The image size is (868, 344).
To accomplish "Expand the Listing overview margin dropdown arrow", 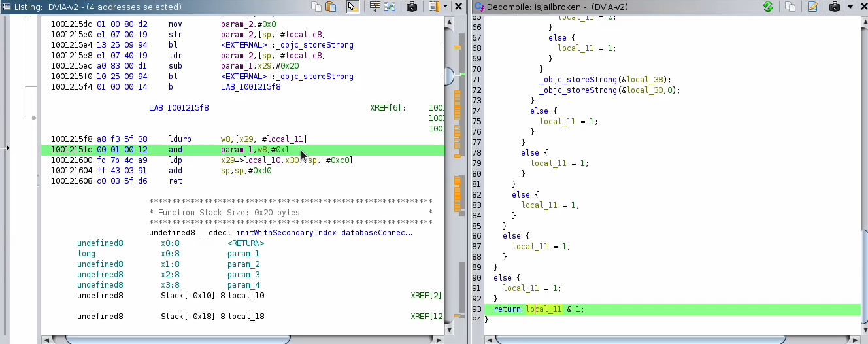I will [445, 7].
